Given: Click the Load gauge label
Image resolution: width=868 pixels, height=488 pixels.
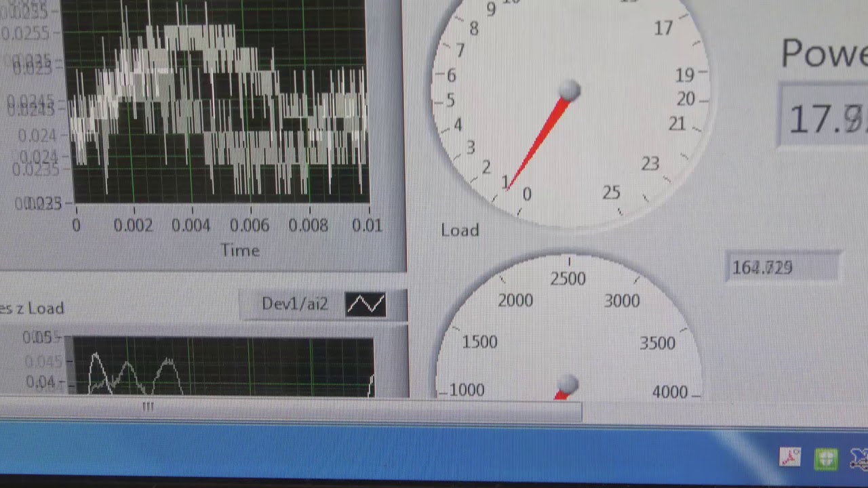Looking at the screenshot, I should point(460,230).
